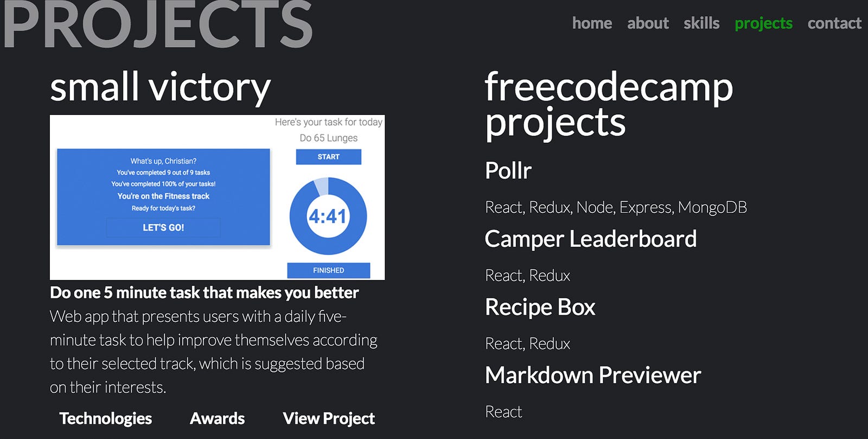Screen dimensions: 868x439
Task: Click the freecodecamp projects heading
Action: [x=609, y=104]
